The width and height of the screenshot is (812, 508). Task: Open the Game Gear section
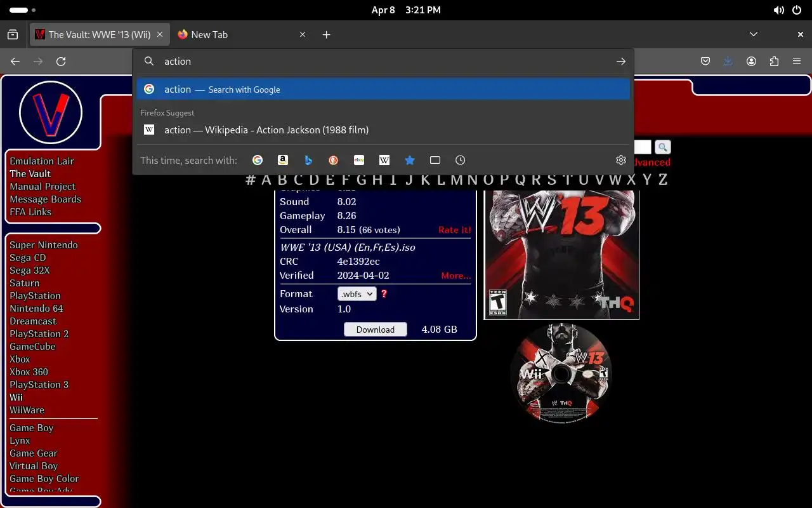coord(33,453)
